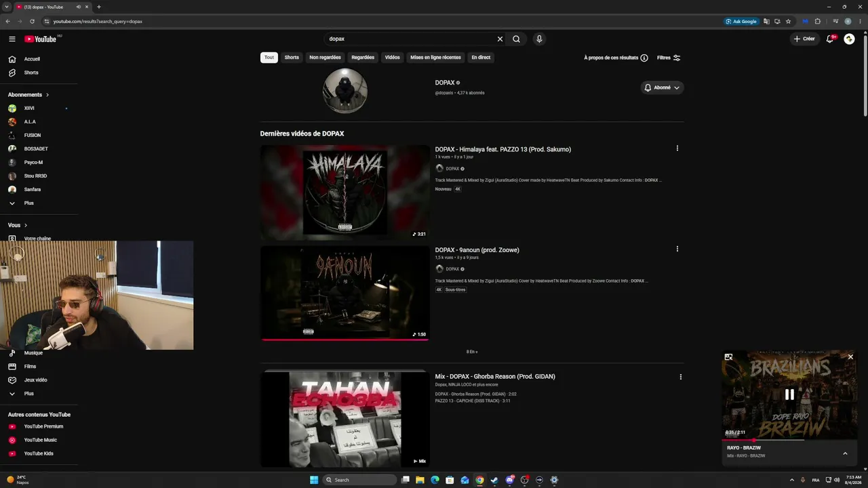Viewport: 868px width, 488px height.
Task: Open YouTube Music in the sidebar
Action: coord(41,440)
